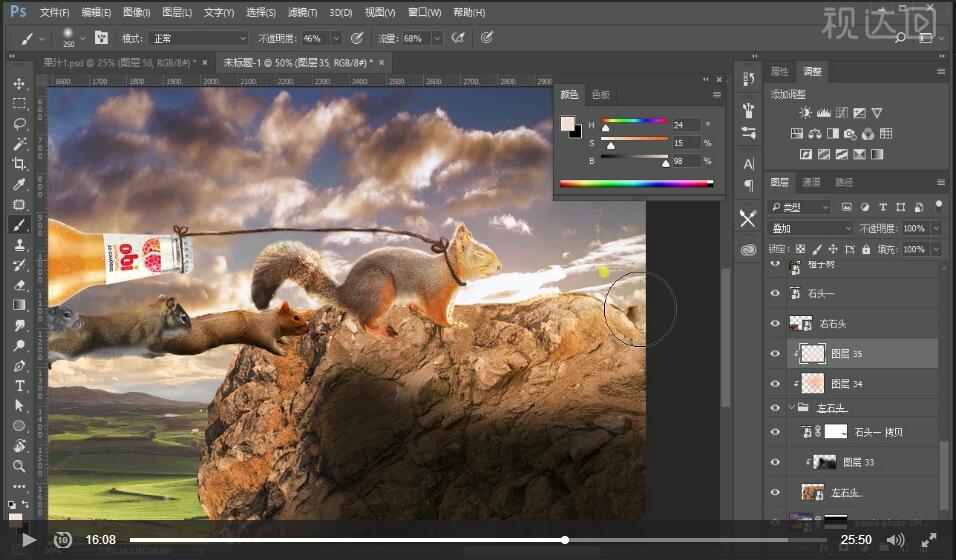
Task: Open the 图像(I) menu
Action: (136, 12)
